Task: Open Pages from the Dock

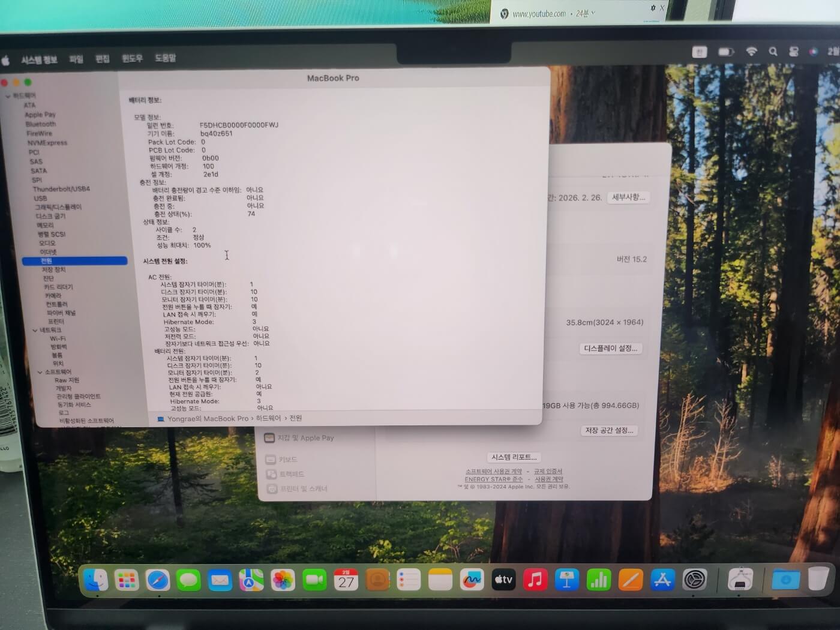Action: point(630,580)
